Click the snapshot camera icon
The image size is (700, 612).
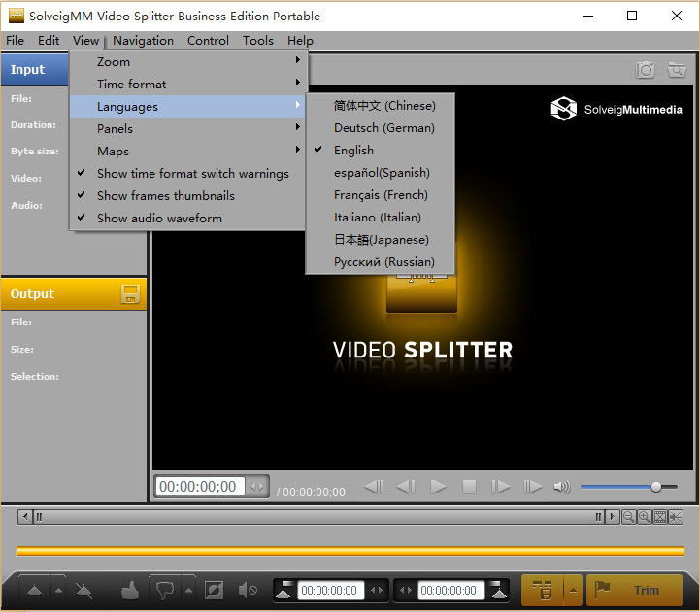[645, 70]
